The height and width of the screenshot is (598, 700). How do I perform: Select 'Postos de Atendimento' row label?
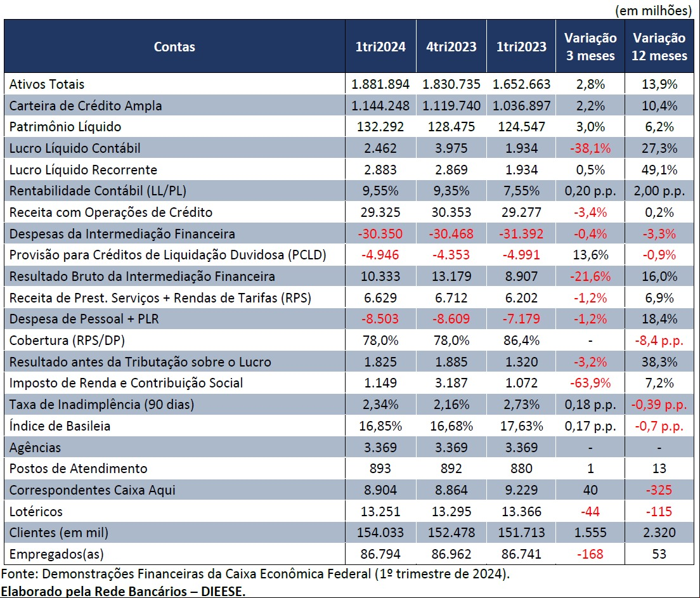point(78,468)
